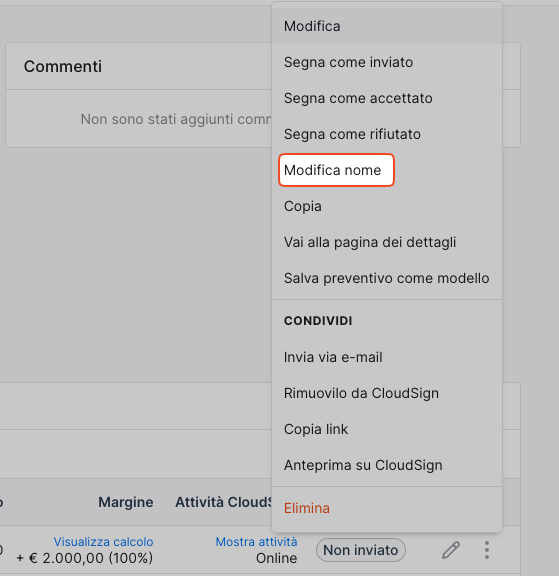Mark quote via Segna come rifiutato

(387, 134)
